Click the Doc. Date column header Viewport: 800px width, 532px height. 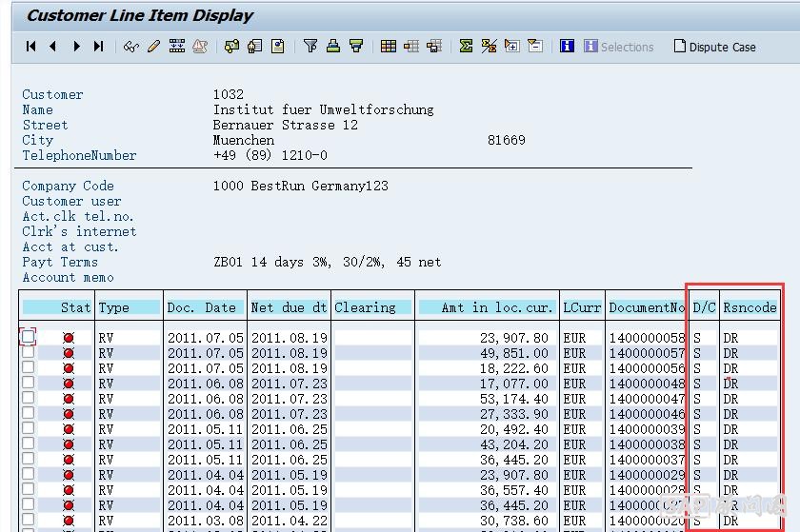[x=202, y=307]
